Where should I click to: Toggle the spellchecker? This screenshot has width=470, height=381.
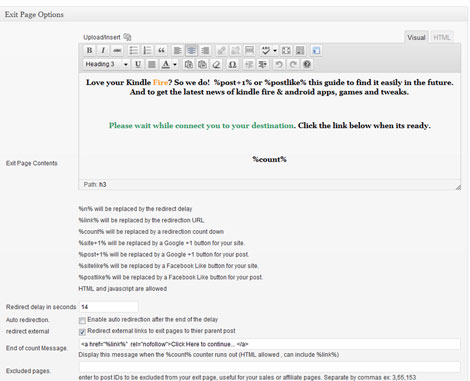pos(266,50)
